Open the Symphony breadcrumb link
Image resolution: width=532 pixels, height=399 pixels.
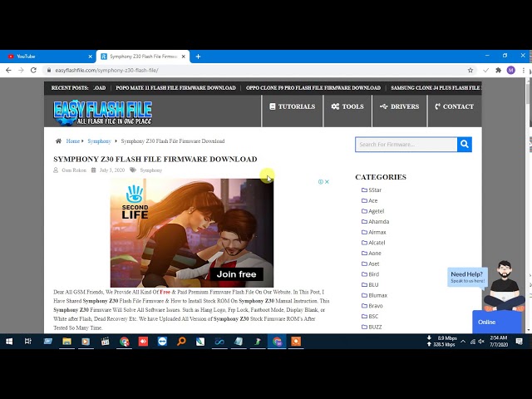(99, 141)
